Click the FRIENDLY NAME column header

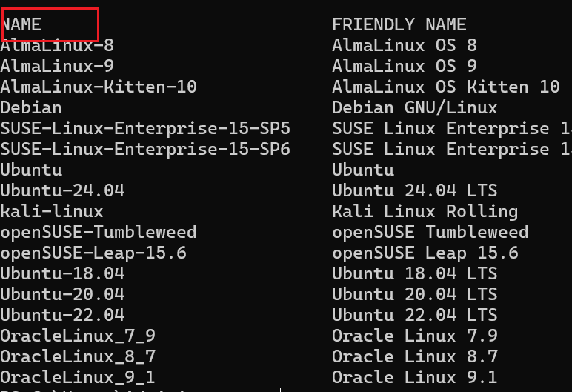pos(399,24)
